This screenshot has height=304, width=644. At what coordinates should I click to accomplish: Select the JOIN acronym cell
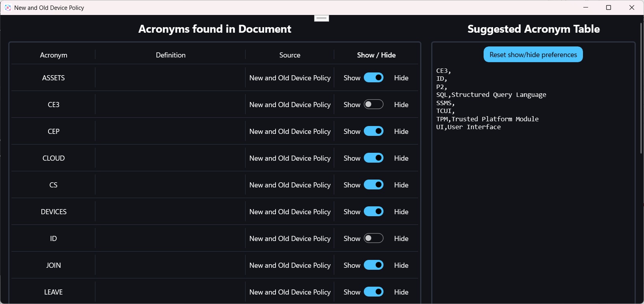(x=54, y=265)
